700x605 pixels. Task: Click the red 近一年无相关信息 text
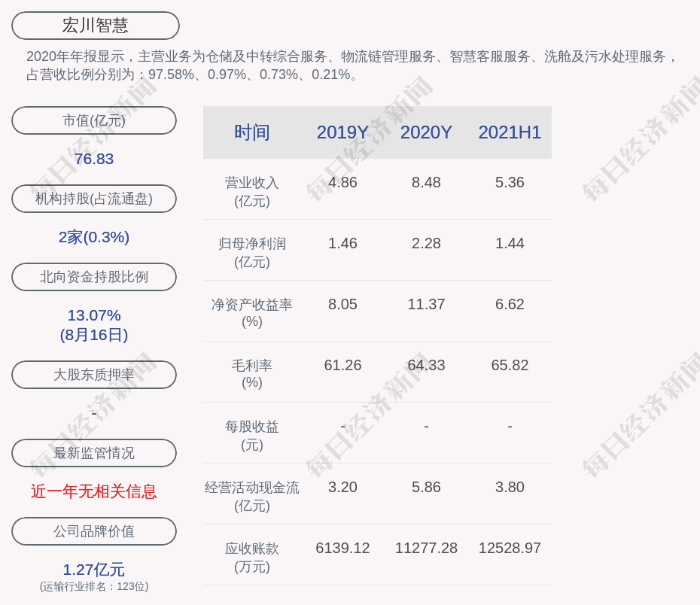[x=94, y=491]
